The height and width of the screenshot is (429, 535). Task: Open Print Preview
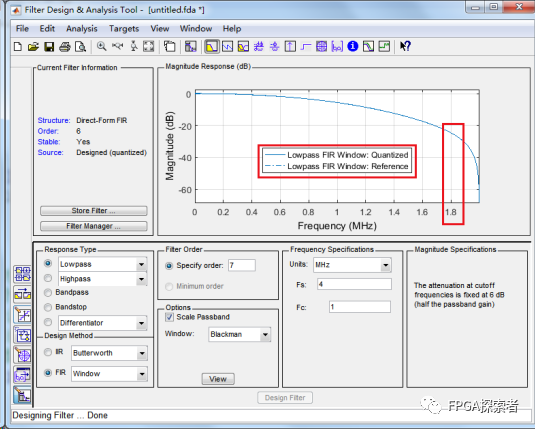[x=81, y=46]
